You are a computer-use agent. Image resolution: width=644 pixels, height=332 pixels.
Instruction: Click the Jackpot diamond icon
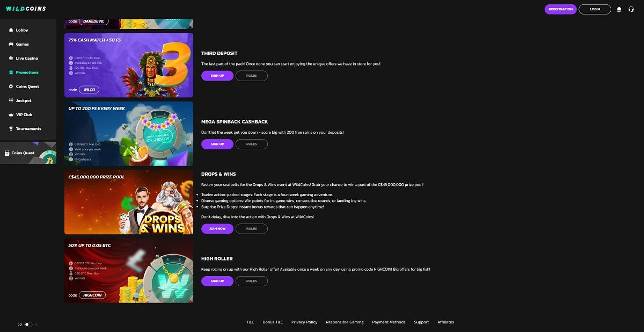11,100
